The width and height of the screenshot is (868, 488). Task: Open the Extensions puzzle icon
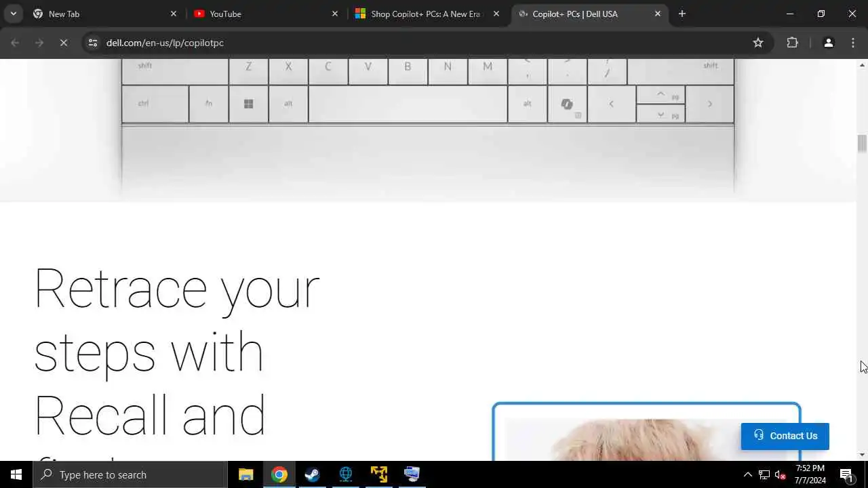coord(792,43)
